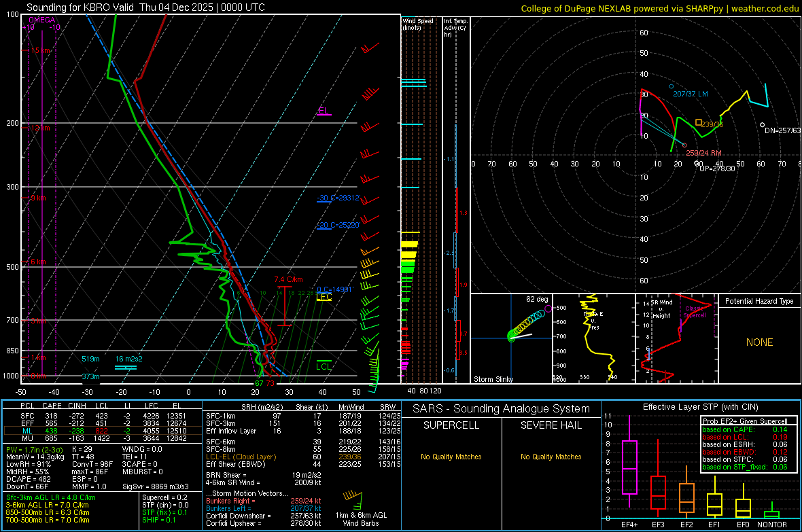Click the orange 239/36 hodograph label
This screenshot has height=532, width=802.
click(x=712, y=124)
